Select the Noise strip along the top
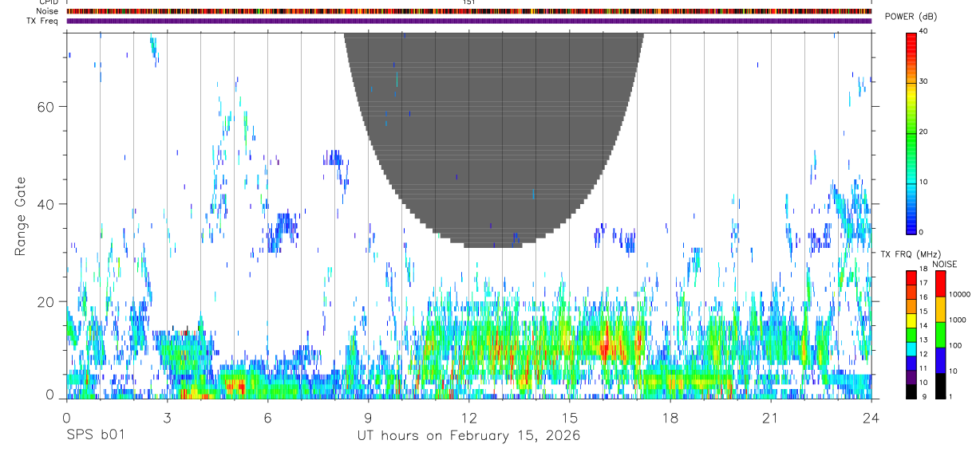The height and width of the screenshot is (452, 980). pyautogui.click(x=469, y=11)
